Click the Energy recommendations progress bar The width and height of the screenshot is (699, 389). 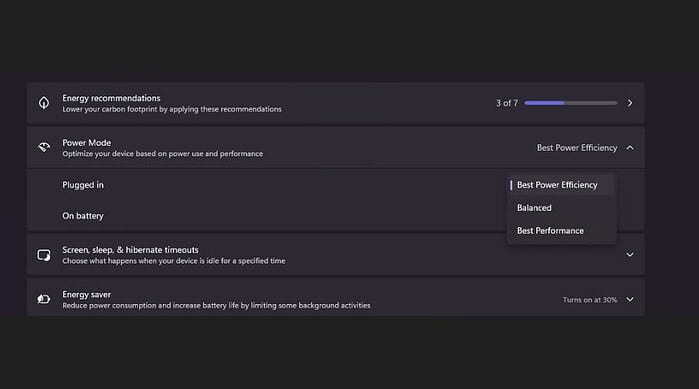(571, 103)
